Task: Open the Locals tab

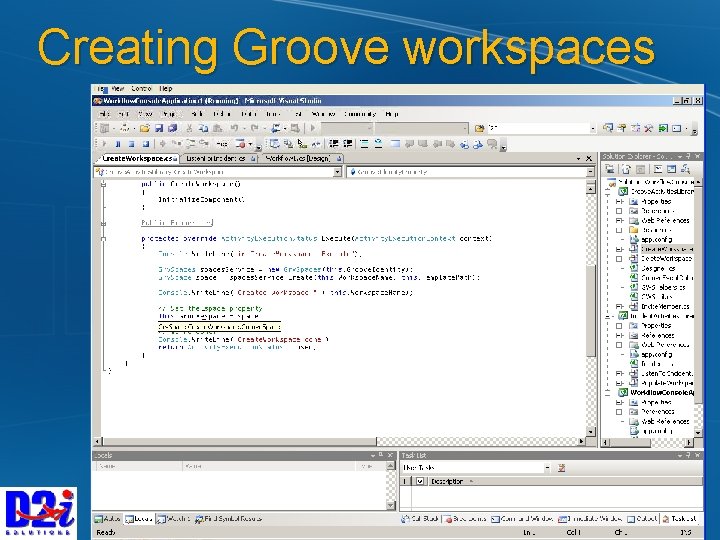Action: pos(139,519)
